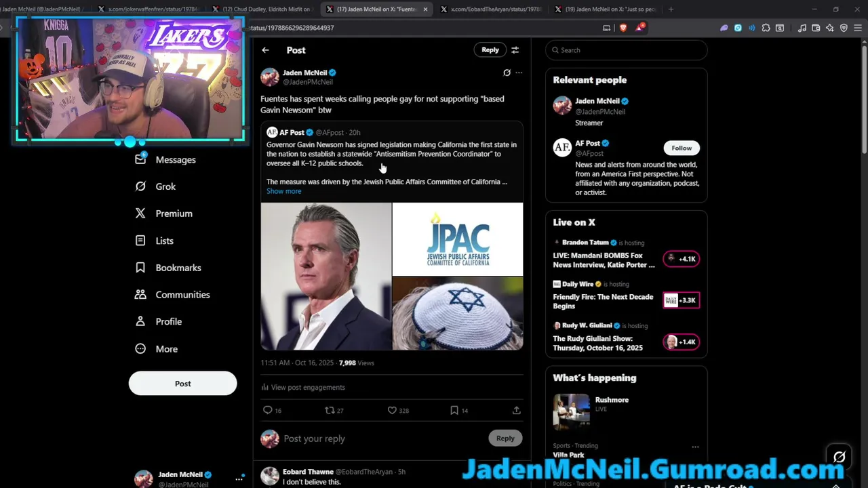Click the Brave Shields lion icon
868x488 pixels.
[x=623, y=28]
